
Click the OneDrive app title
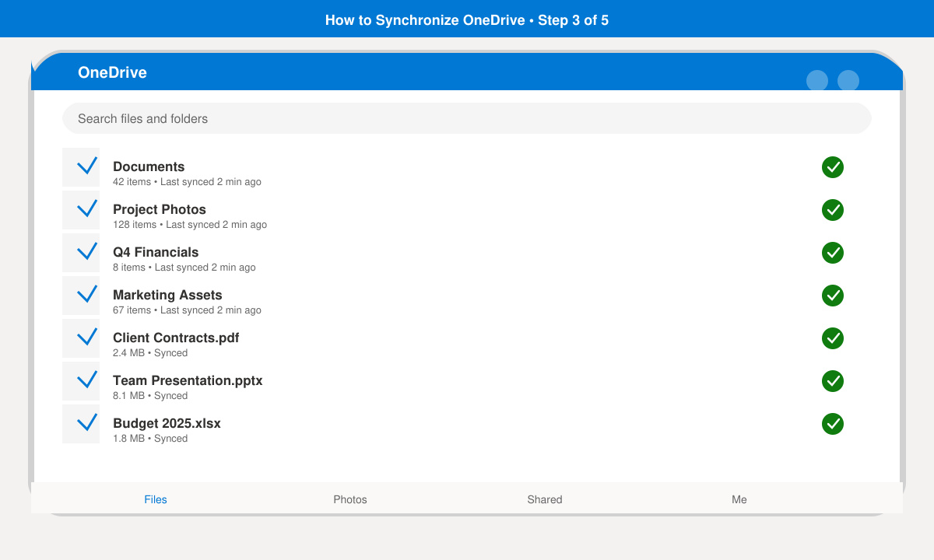coord(112,72)
